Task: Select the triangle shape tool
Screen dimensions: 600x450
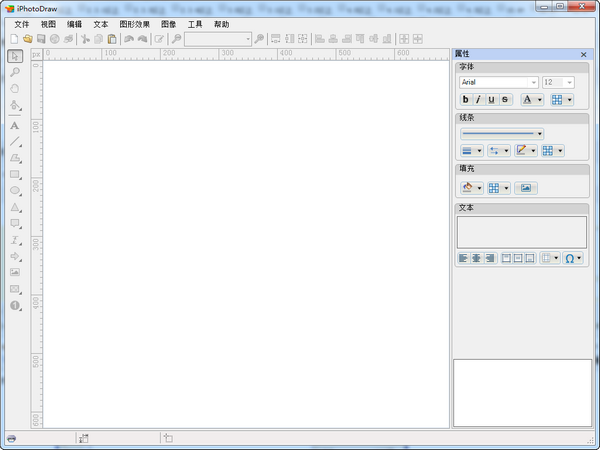Action: [15, 207]
